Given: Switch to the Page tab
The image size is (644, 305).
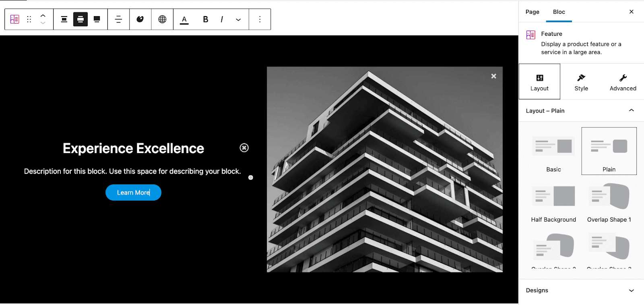Looking at the screenshot, I should [x=532, y=12].
